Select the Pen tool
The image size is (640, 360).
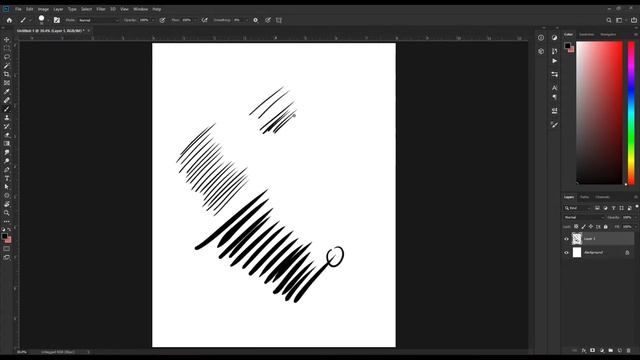pyautogui.click(x=7, y=169)
